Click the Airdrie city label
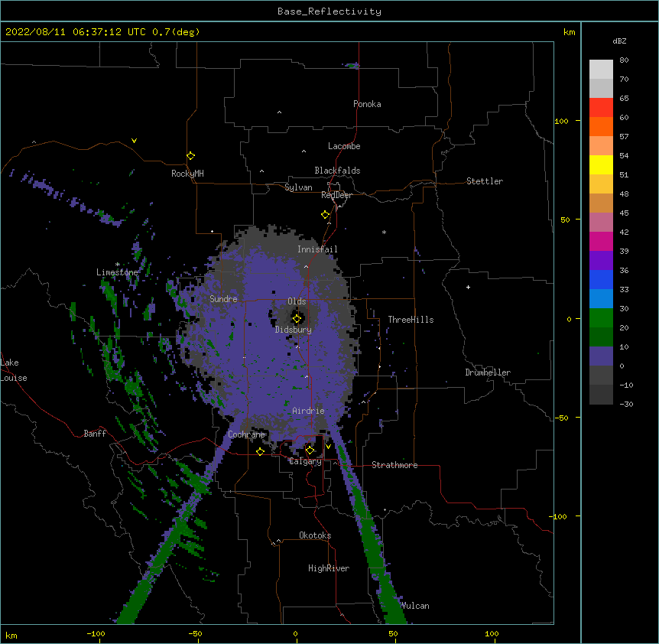This screenshot has width=659, height=644. 308,411
